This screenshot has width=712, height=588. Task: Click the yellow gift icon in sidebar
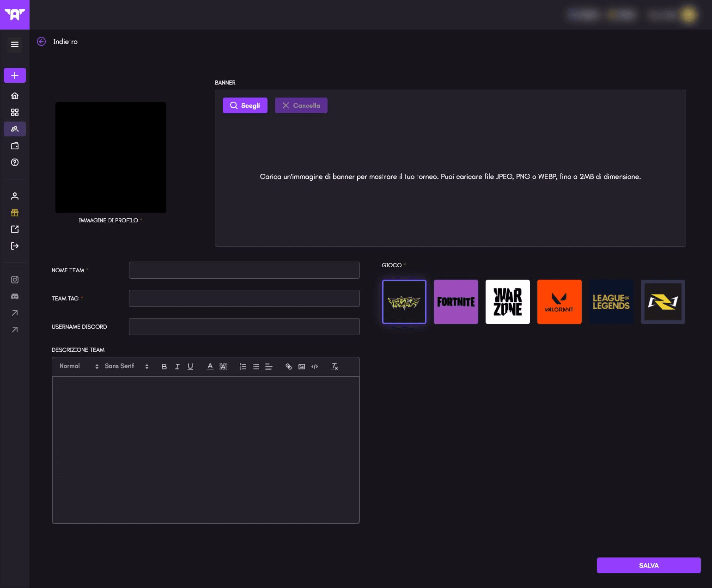(15, 213)
